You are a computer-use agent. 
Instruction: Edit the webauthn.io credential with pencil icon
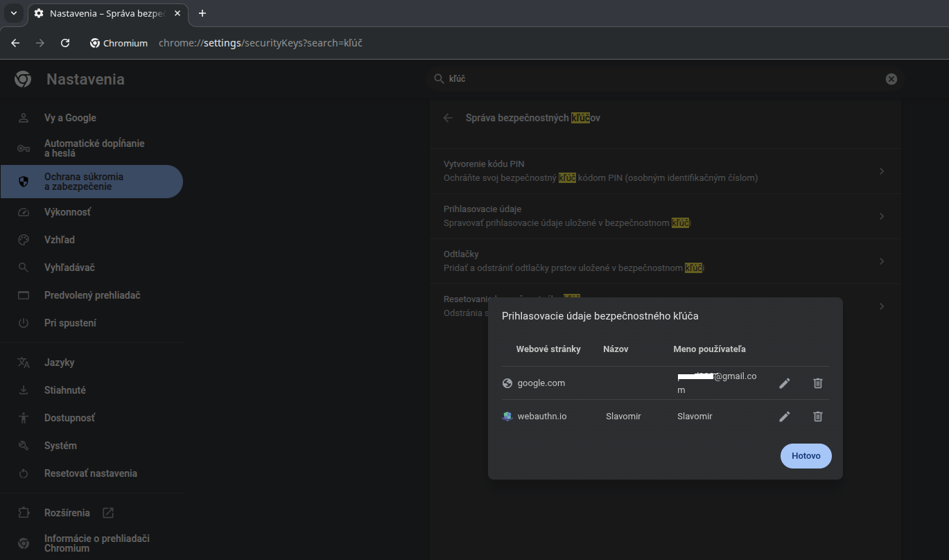785,417
